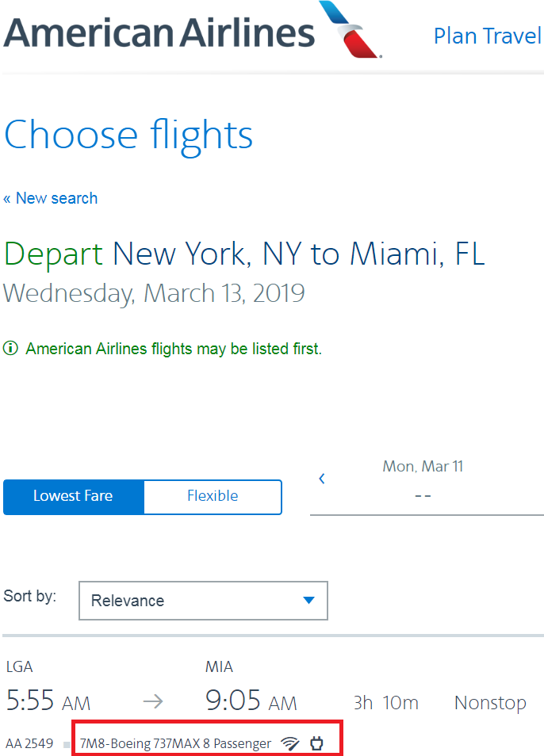Viewport: 544px width, 756px height.
Task: Click the 7M8-Boeing 737MAX 8 Passenger aircraft link
Action: [x=175, y=743]
